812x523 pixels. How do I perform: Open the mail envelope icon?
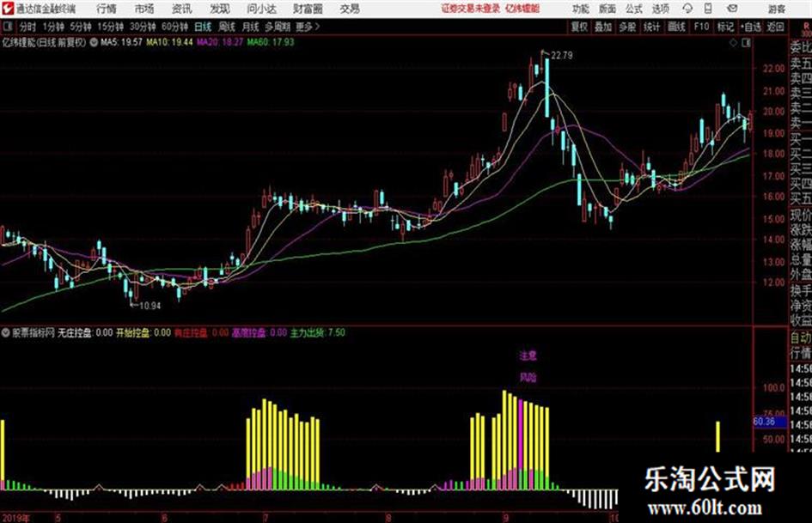tap(732, 9)
